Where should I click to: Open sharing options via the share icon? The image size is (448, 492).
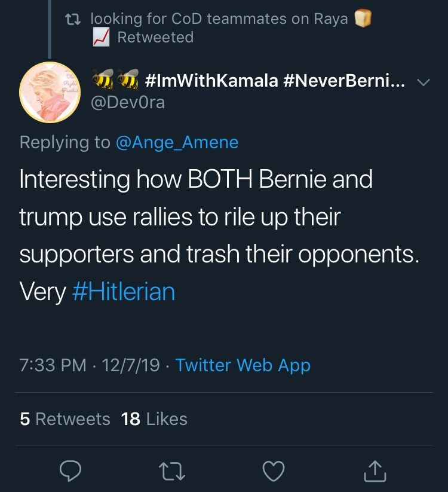pos(375,472)
